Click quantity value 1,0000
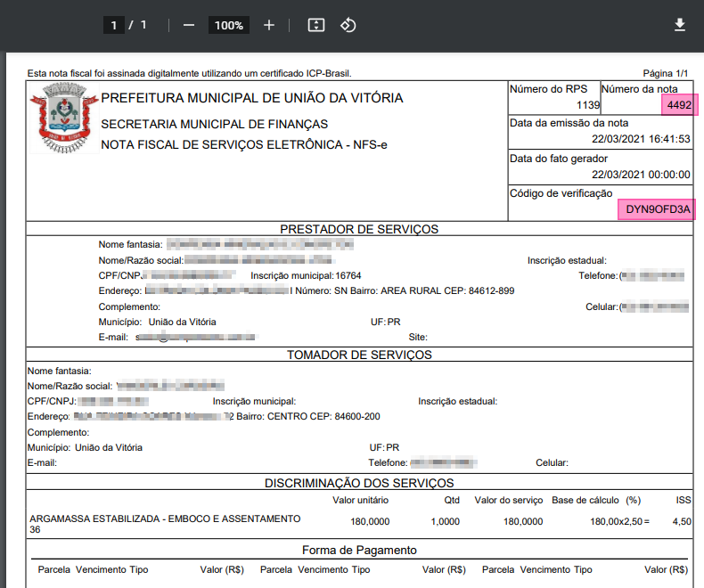 coord(446,521)
